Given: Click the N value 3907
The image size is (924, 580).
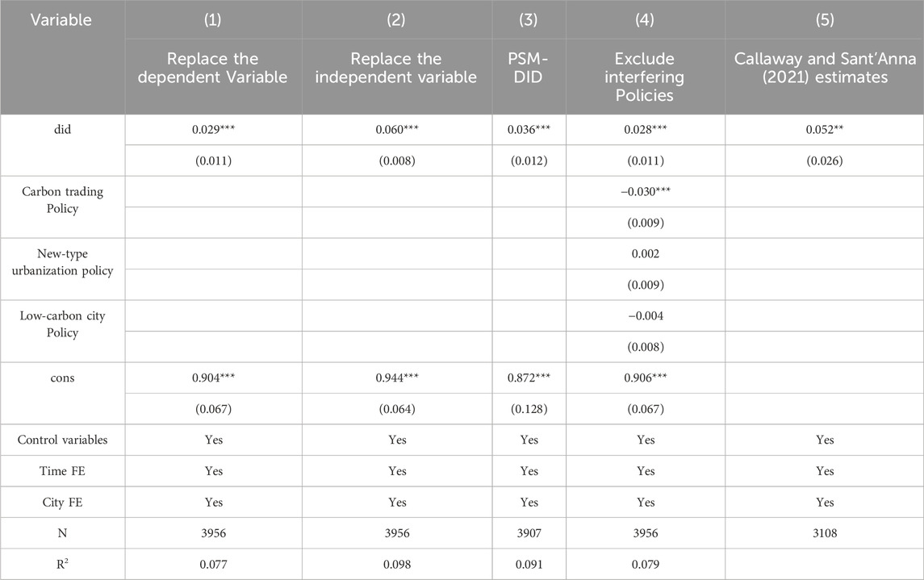Looking at the screenshot, I should point(529,533).
